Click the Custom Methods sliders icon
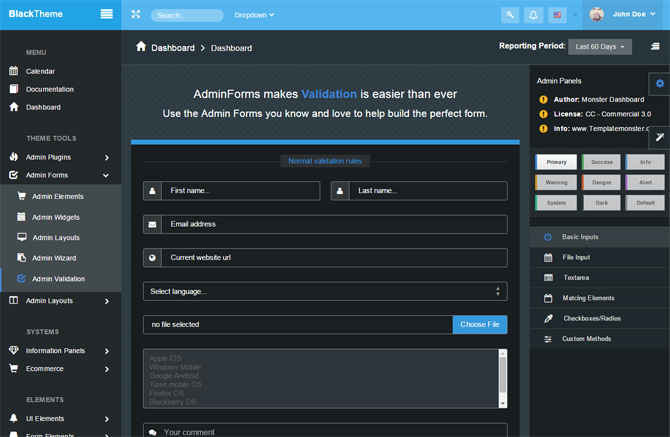Image resolution: width=670 pixels, height=437 pixels. pyautogui.click(x=548, y=339)
